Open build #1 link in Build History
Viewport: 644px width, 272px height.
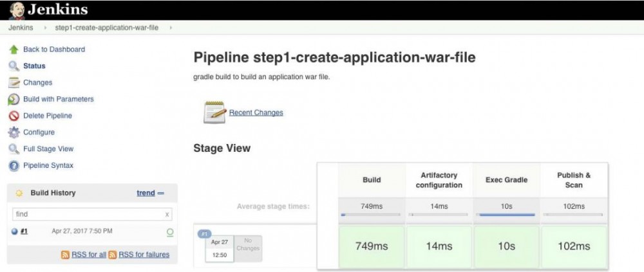[24, 231]
